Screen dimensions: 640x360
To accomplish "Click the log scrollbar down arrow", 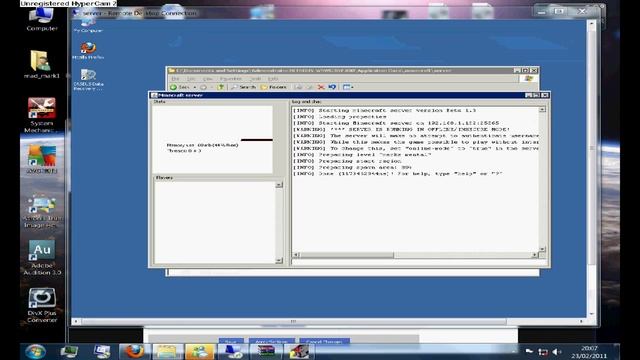I will 542,249.
